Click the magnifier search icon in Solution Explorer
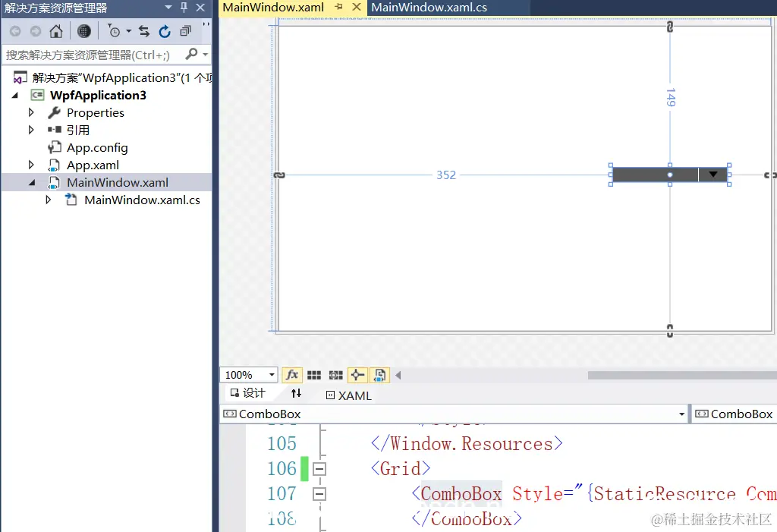The height and width of the screenshot is (532, 777). coord(191,54)
